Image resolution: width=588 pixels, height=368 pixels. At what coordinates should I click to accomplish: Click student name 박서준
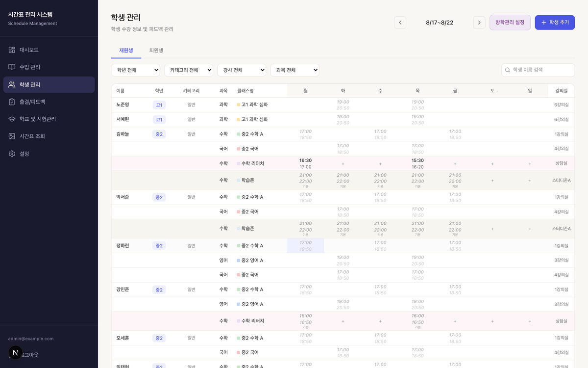[123, 197]
